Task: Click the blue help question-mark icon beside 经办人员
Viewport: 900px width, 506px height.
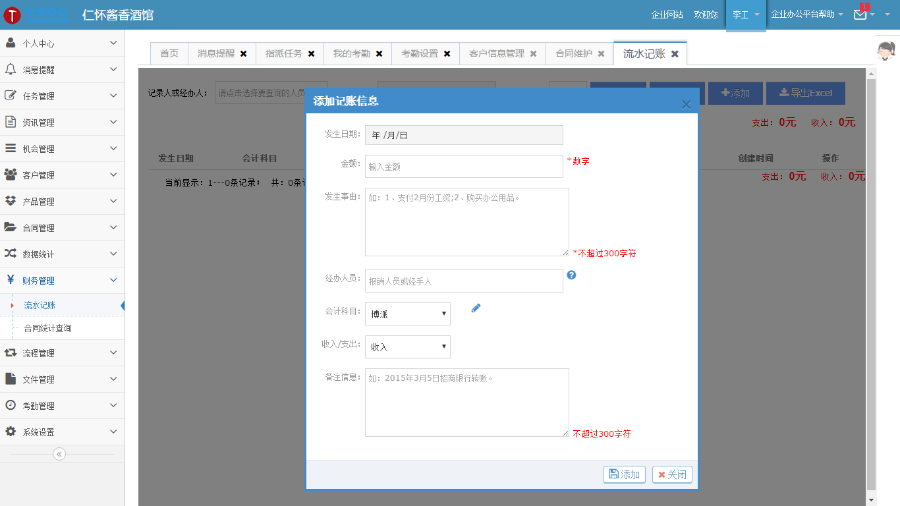Action: [x=571, y=275]
